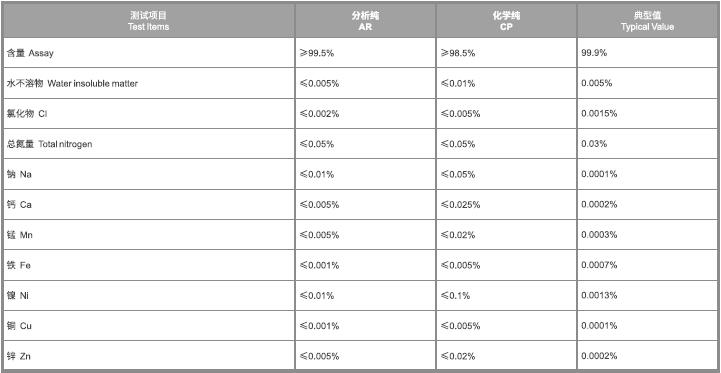This screenshot has height=373, width=721.
Task: Click the Mn row label
Action: coord(20,235)
